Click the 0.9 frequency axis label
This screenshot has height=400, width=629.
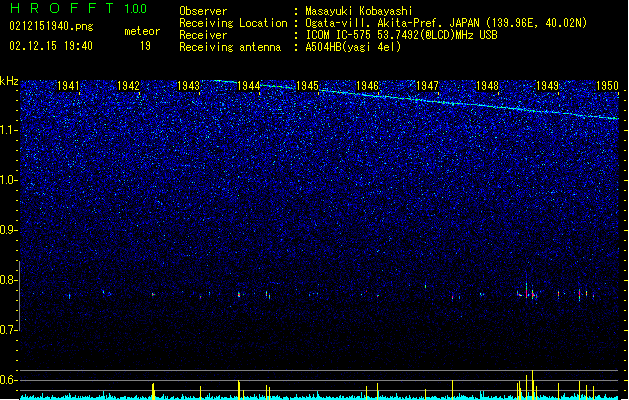pyautogui.click(x=9, y=230)
